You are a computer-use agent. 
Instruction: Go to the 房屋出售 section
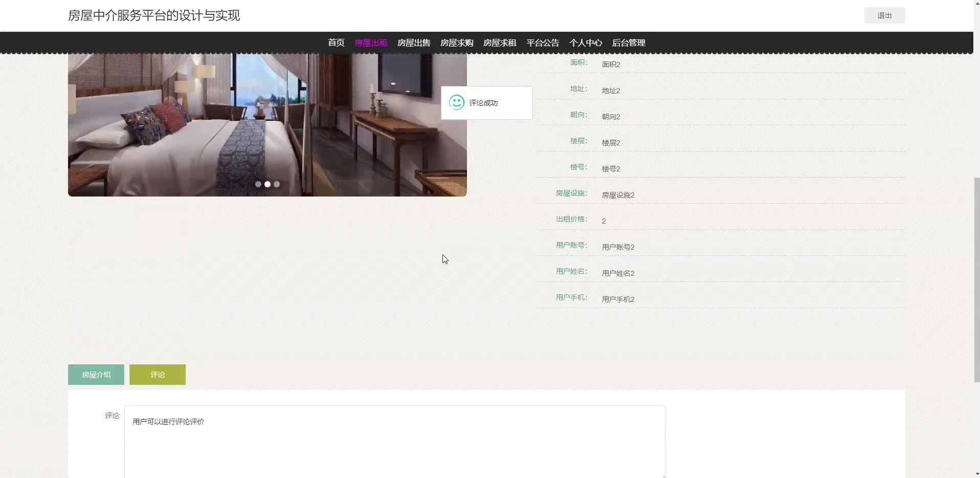(414, 43)
